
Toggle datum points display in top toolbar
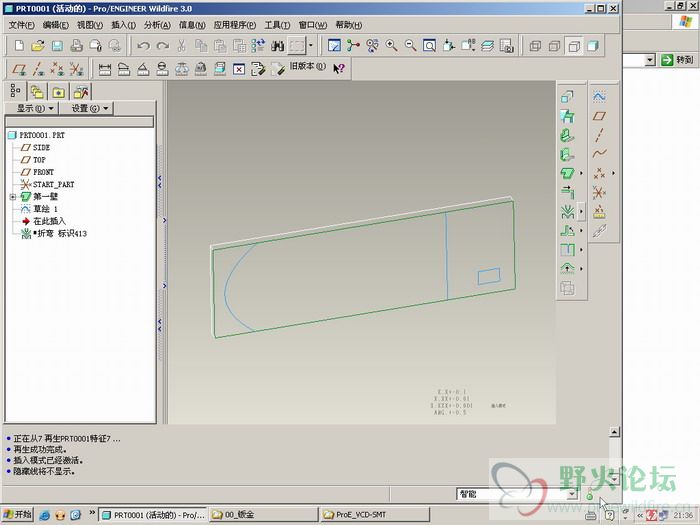55,69
